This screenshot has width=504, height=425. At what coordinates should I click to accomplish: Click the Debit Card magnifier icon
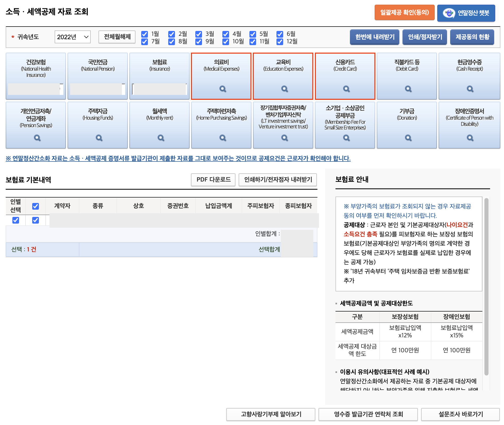(408, 89)
